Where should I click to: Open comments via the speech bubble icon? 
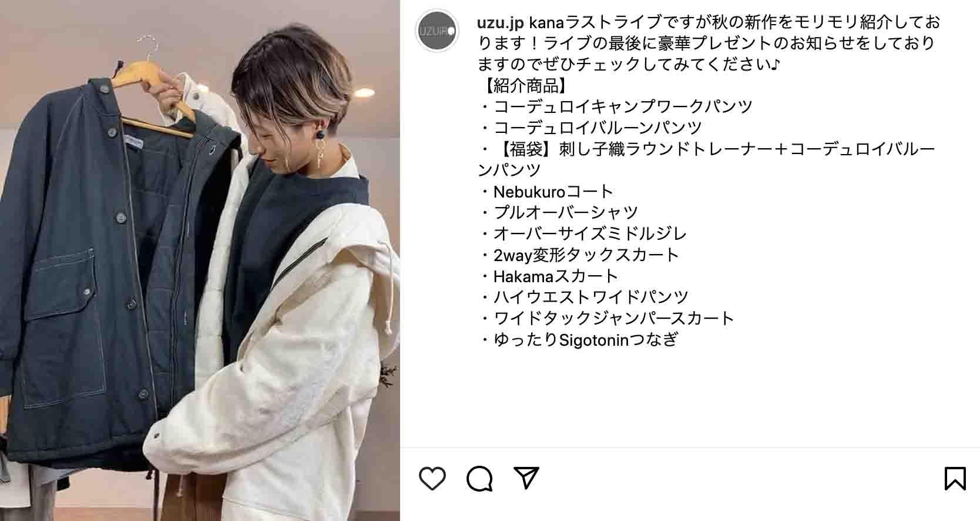(479, 479)
